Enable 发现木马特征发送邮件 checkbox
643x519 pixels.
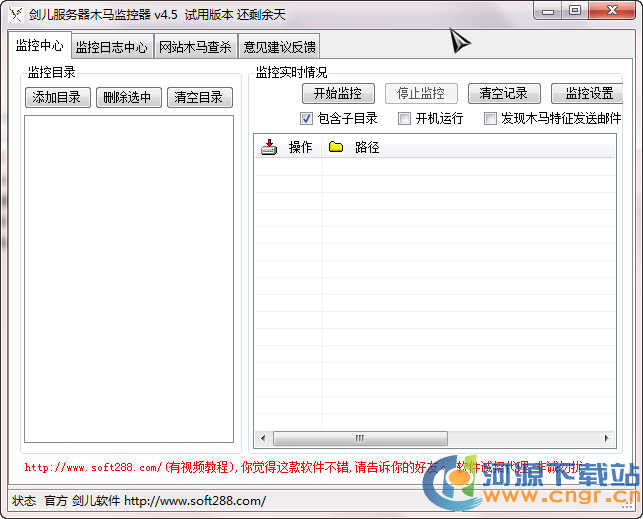490,119
